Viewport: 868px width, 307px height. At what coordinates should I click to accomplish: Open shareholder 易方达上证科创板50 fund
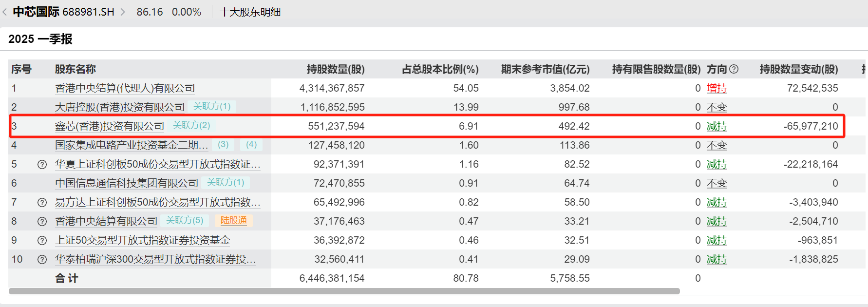click(x=158, y=202)
